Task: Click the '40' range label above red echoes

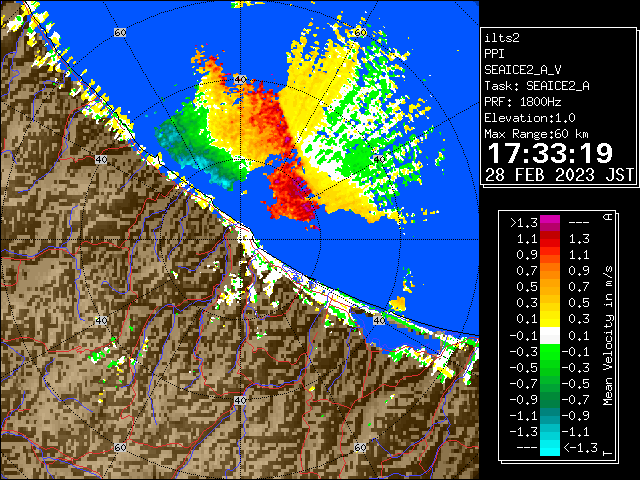Action: pyautogui.click(x=240, y=79)
